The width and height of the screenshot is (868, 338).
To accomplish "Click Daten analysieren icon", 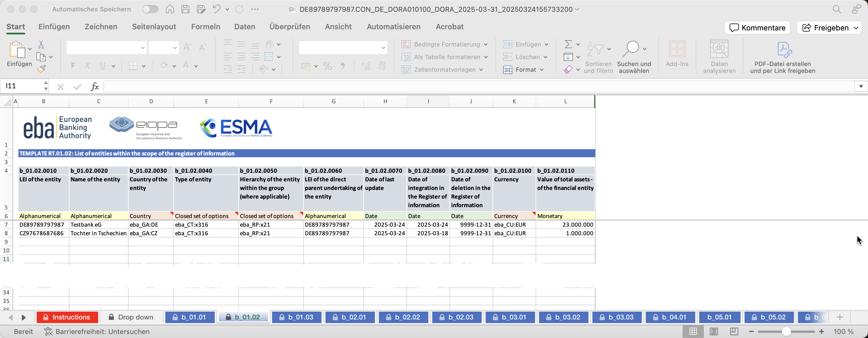I will 719,49.
